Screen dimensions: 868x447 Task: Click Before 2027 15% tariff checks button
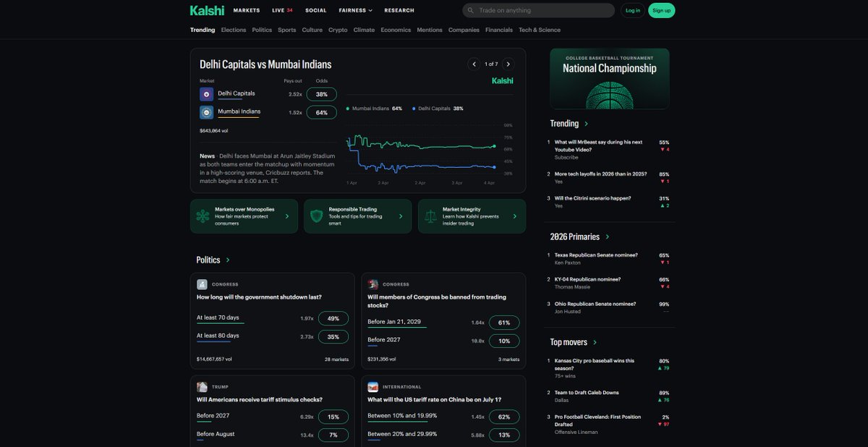pos(333,417)
